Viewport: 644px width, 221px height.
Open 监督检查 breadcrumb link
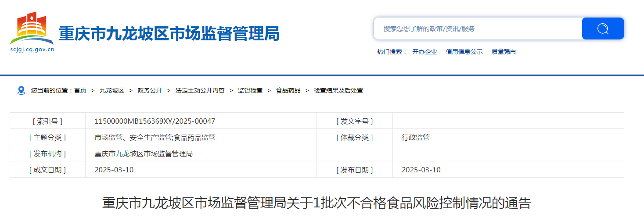[x=250, y=90]
